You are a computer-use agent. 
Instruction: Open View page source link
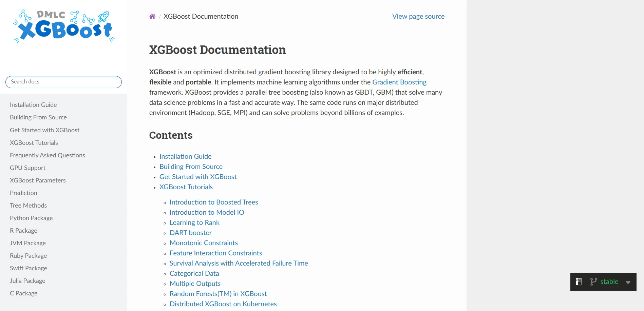[x=418, y=16]
